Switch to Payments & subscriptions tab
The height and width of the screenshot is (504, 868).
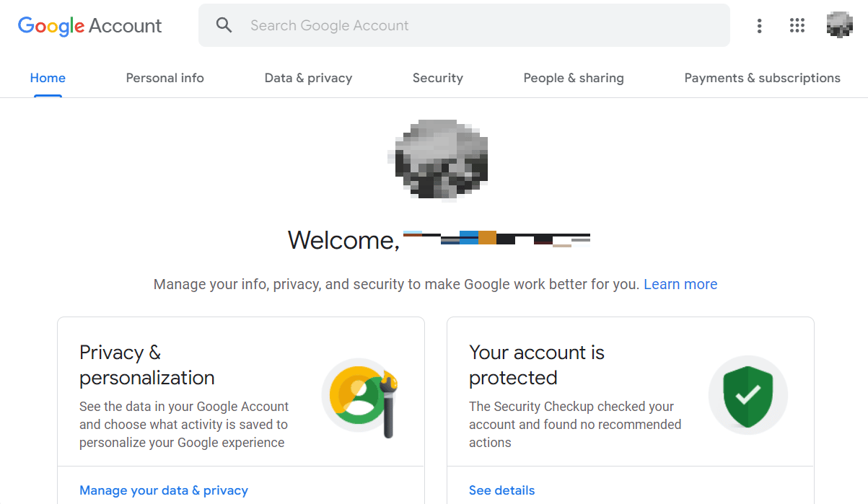click(763, 78)
